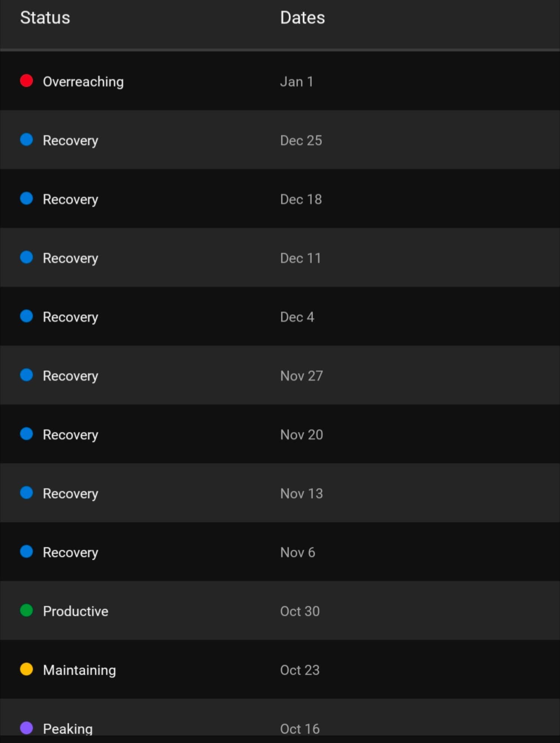This screenshot has height=743, width=560.
Task: Open the Oct 16 Peaking date
Action: tap(300, 729)
